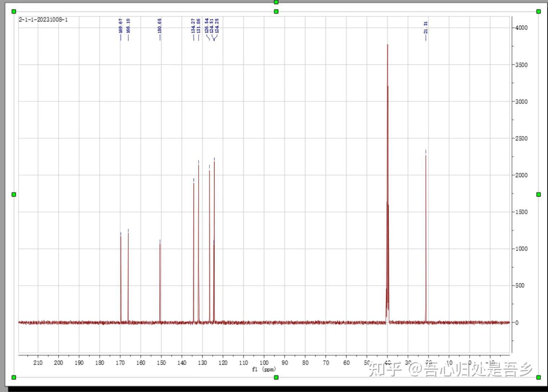Screen dimensions: 548x392
Task: Click the 210 ppm axis tick label
Action: (38, 362)
